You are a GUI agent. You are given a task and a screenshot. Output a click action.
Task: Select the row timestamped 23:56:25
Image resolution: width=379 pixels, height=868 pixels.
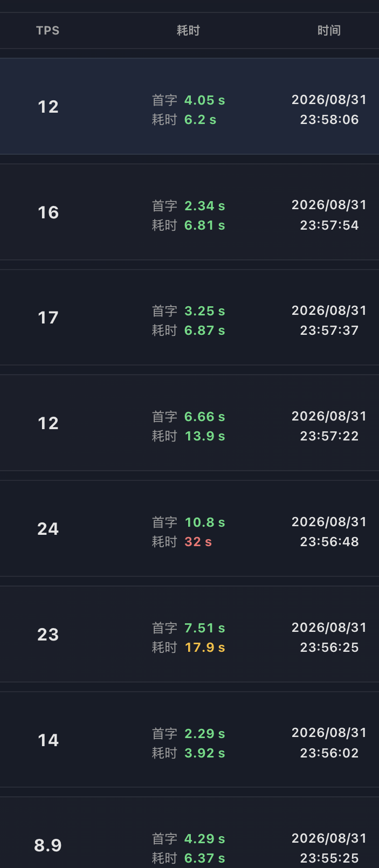[189, 634]
